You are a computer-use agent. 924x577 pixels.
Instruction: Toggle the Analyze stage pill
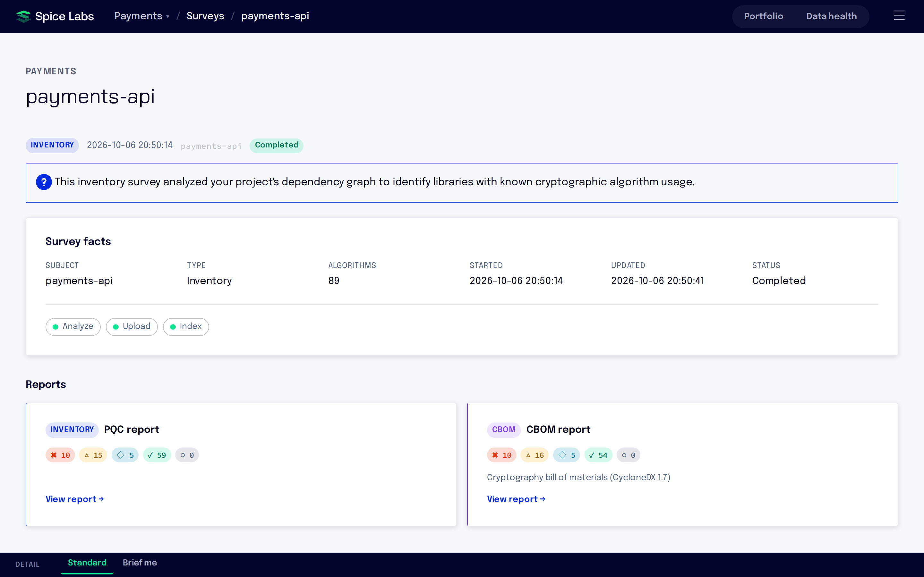point(73,327)
